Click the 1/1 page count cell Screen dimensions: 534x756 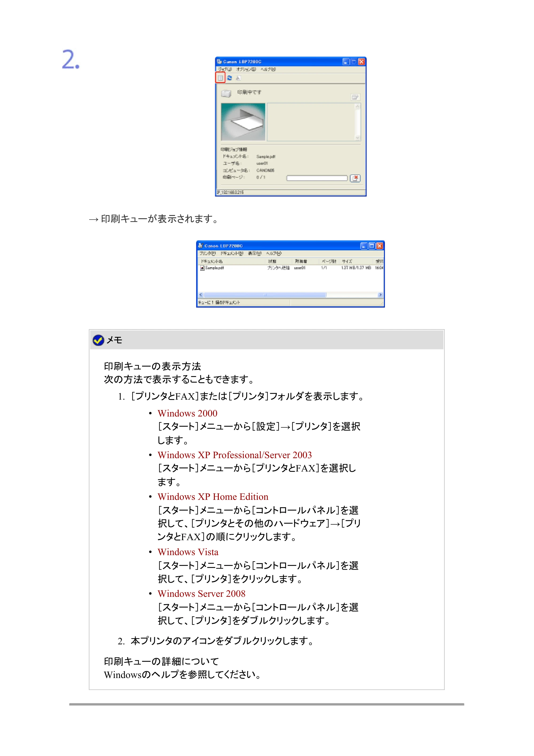pos(324,268)
